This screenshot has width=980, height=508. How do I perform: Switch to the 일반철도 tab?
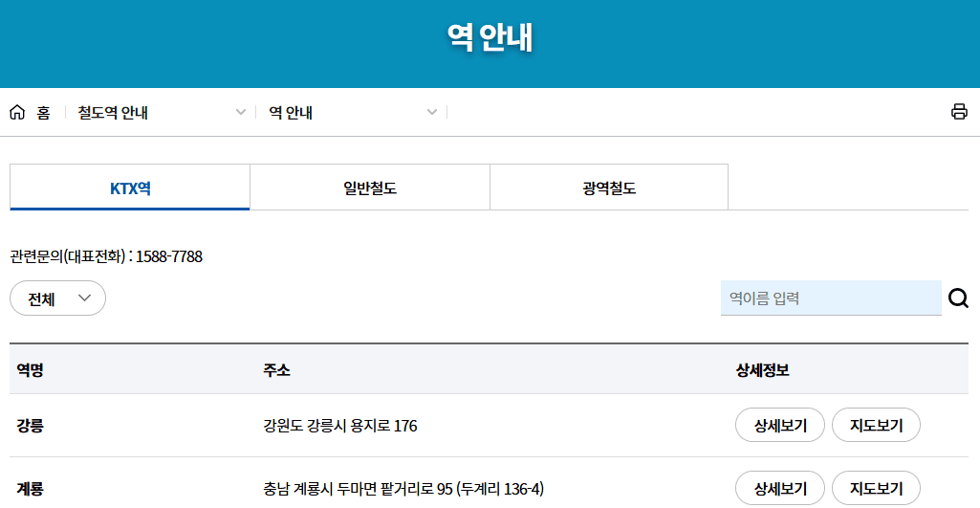(370, 188)
